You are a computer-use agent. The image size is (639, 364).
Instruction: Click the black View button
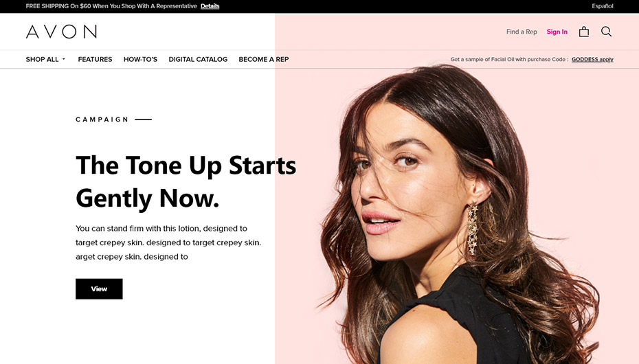point(99,289)
